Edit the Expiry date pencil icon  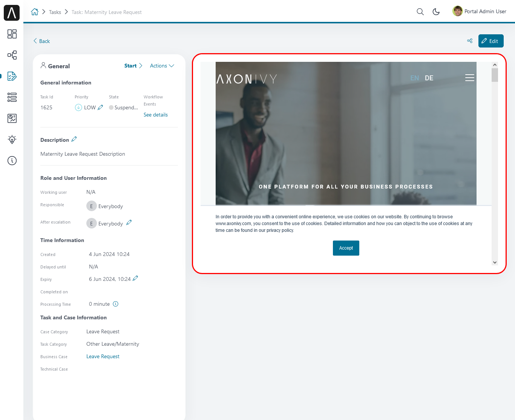[x=135, y=278]
